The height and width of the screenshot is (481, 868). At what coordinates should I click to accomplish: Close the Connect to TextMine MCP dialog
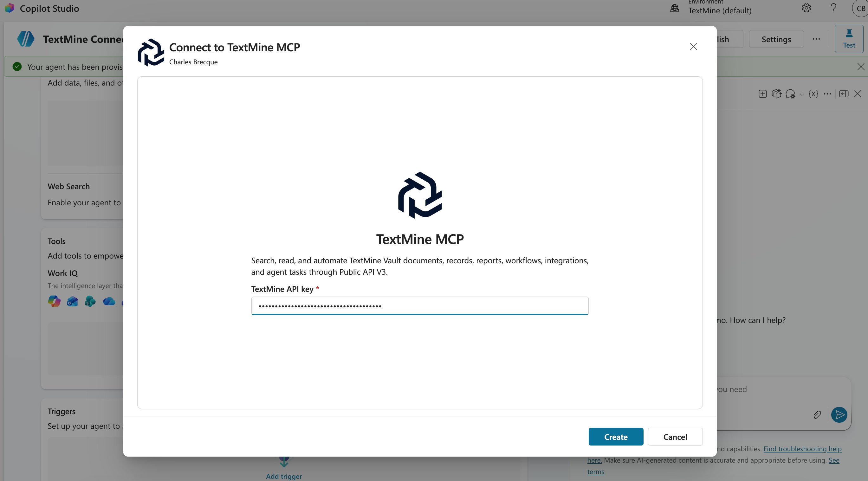[693, 47]
